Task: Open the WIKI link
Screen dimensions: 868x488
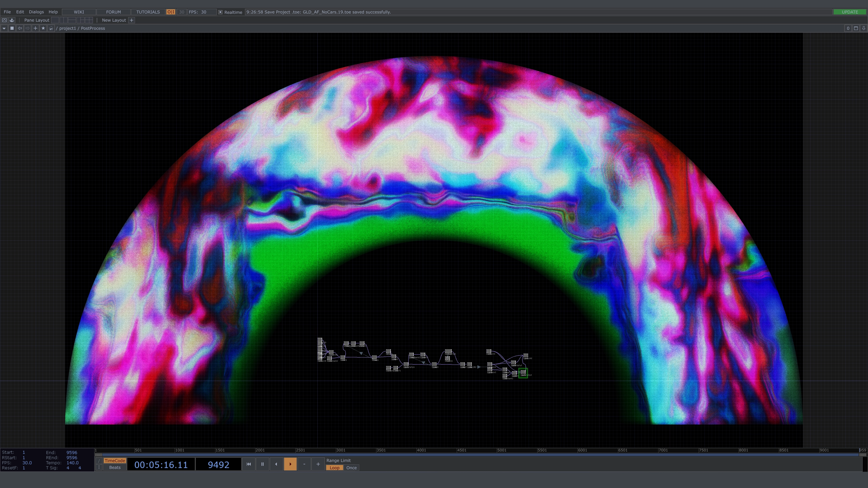Action: 79,12
